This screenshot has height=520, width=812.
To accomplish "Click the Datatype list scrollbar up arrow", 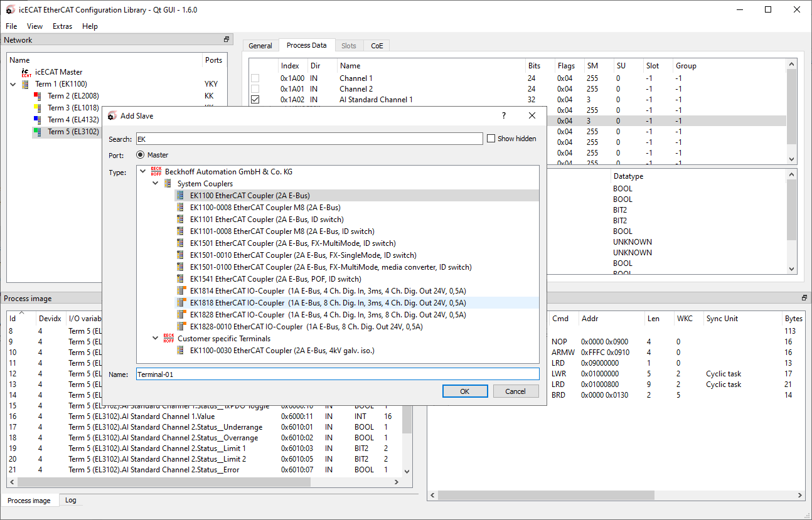I will click(792, 175).
